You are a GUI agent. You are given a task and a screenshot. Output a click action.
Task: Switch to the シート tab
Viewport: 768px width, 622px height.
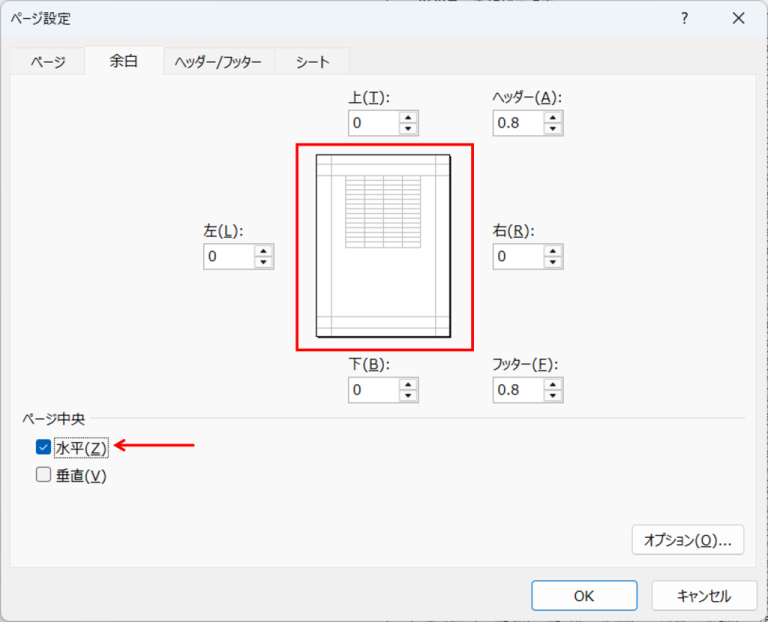pyautogui.click(x=312, y=62)
